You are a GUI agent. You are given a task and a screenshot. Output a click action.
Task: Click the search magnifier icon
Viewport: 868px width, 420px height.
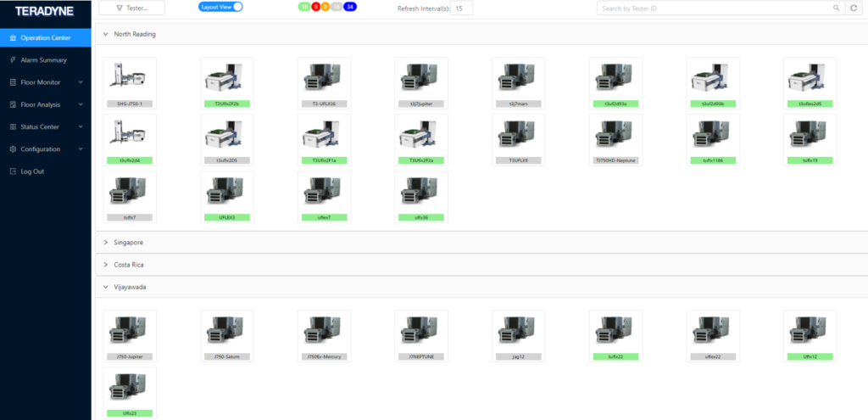pyautogui.click(x=836, y=8)
